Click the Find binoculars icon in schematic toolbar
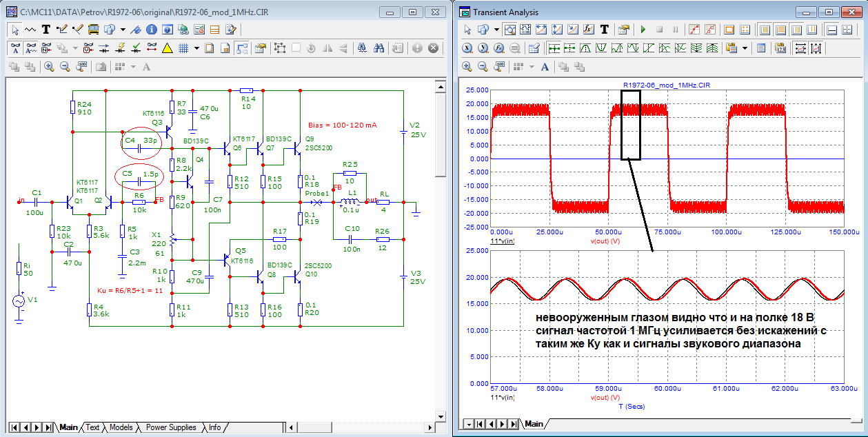This screenshot has height=437, width=868. pyautogui.click(x=379, y=48)
